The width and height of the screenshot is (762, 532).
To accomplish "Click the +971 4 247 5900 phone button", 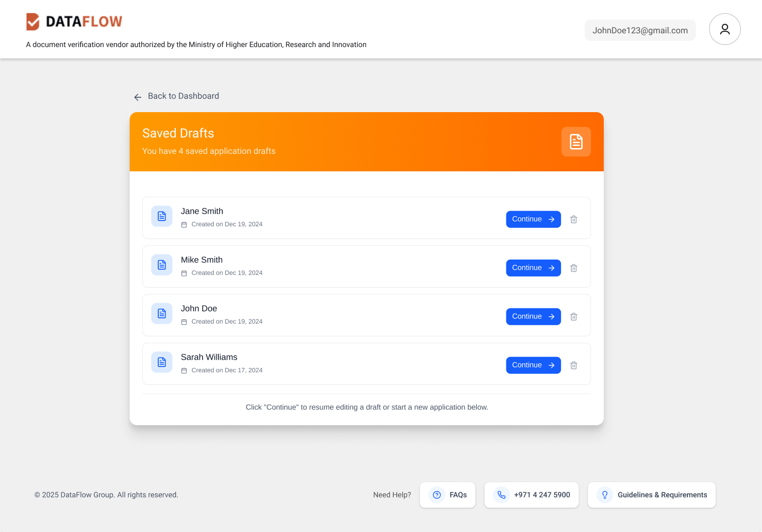I will click(532, 495).
